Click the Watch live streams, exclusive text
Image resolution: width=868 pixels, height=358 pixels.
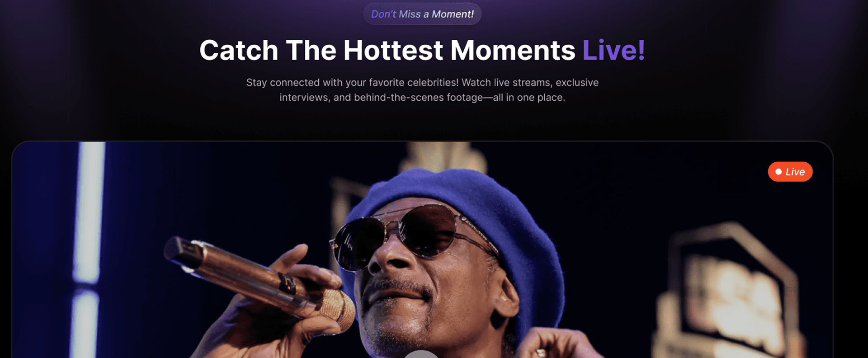coord(530,82)
